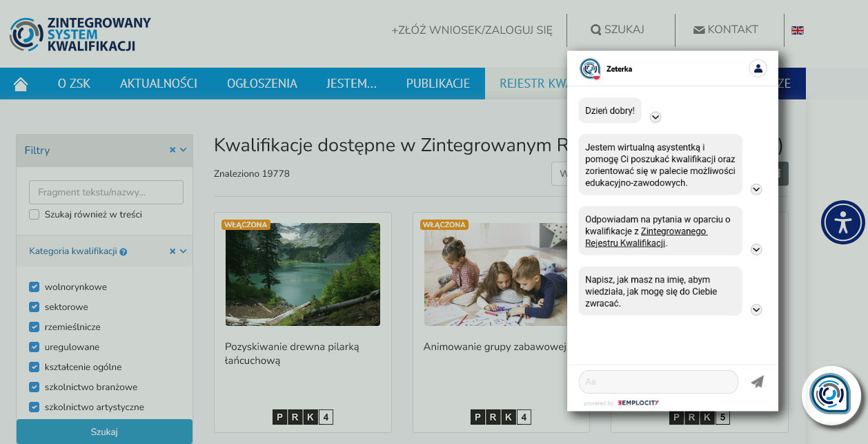Uncheck the uregulowane category
Viewport: 868px width, 444px height.
tap(34, 347)
